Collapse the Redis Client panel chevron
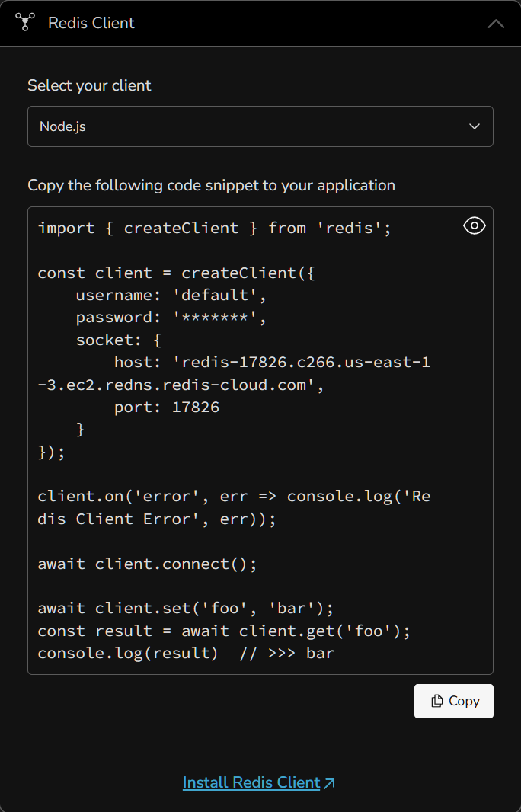The height and width of the screenshot is (812, 521). tap(496, 24)
